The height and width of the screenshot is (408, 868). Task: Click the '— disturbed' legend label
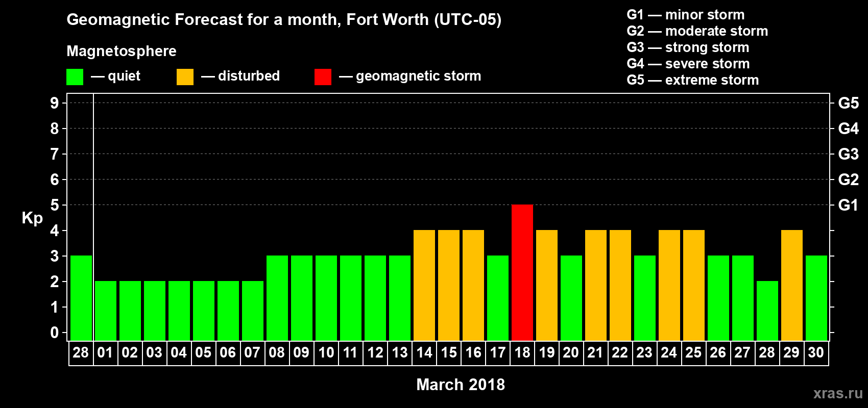[x=240, y=76]
